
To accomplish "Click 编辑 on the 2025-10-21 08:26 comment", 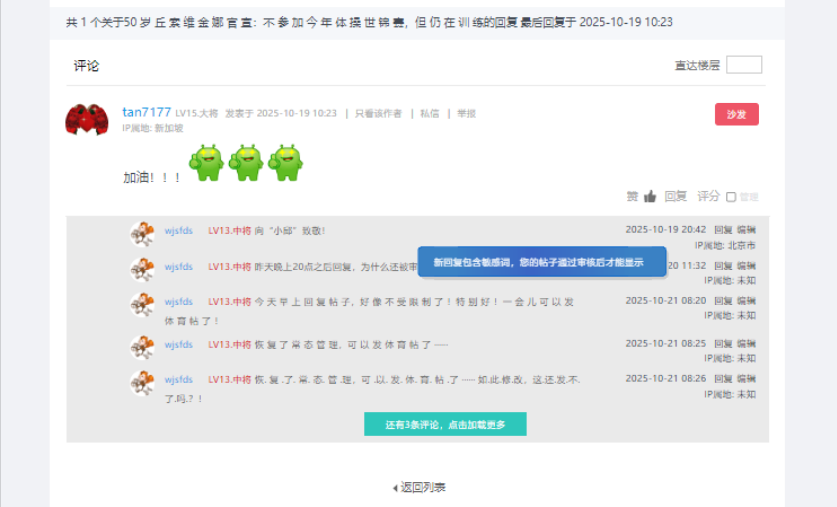I will (x=746, y=378).
